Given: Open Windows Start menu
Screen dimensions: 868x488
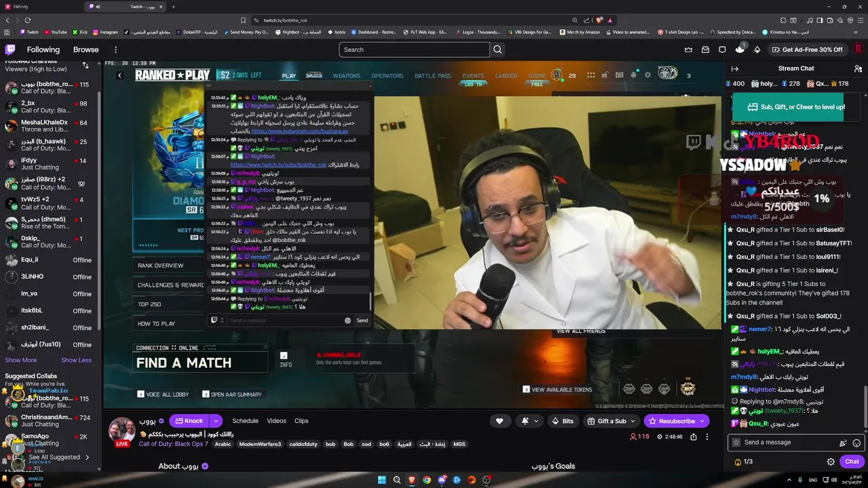Looking at the screenshot, I should coord(382,480).
